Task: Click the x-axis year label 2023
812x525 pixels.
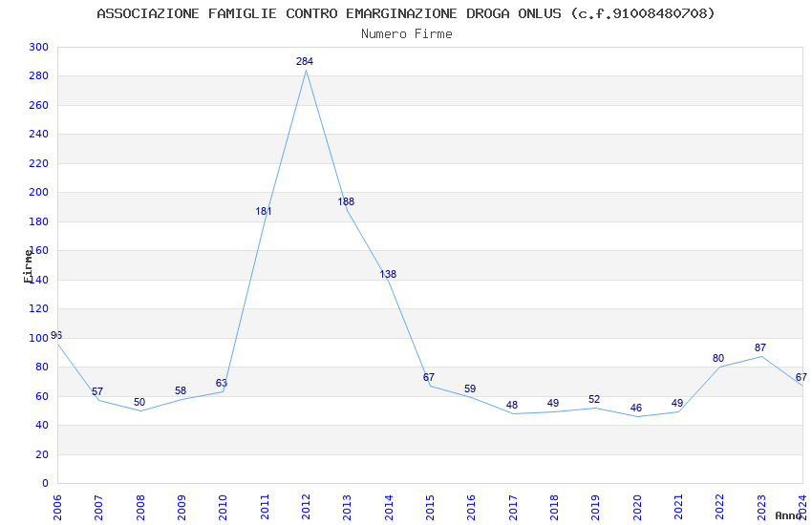Action: point(761,507)
